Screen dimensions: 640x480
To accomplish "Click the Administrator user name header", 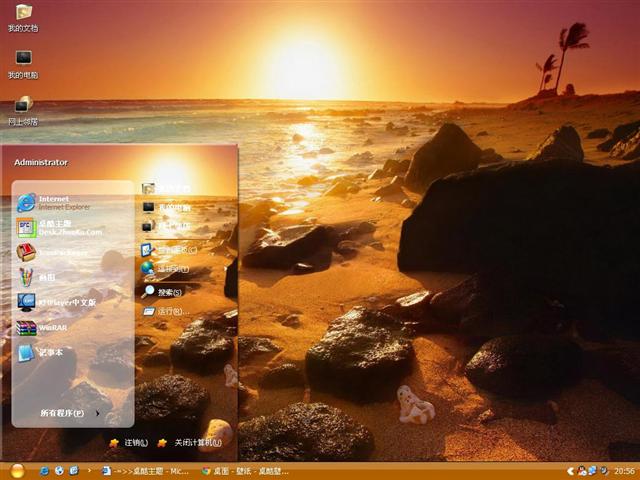I will [x=41, y=162].
